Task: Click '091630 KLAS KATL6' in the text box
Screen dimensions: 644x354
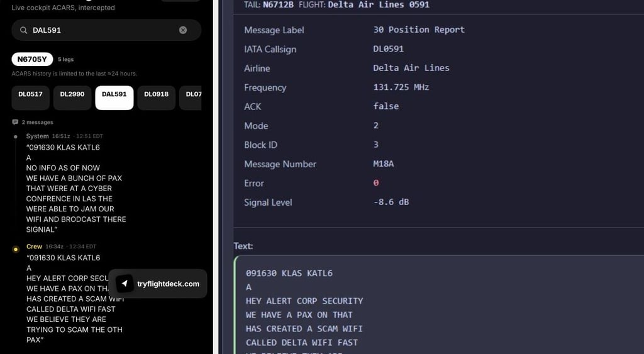Action: pyautogui.click(x=289, y=273)
